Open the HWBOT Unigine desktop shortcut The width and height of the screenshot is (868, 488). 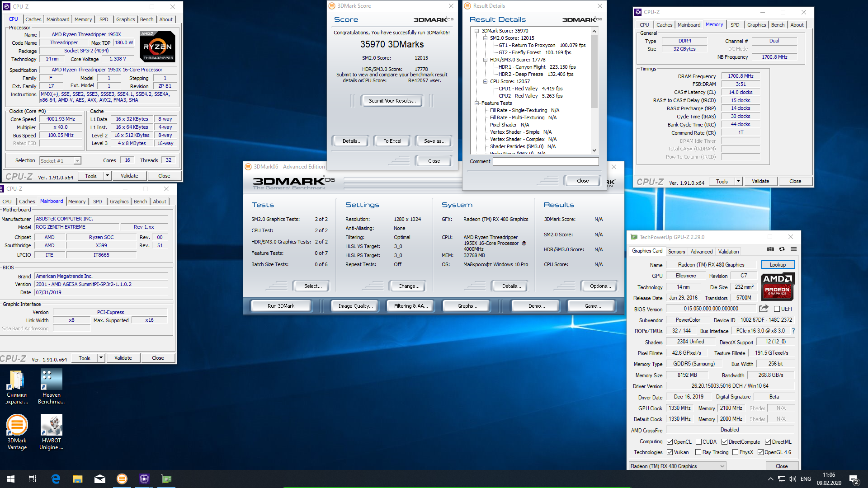(51, 432)
